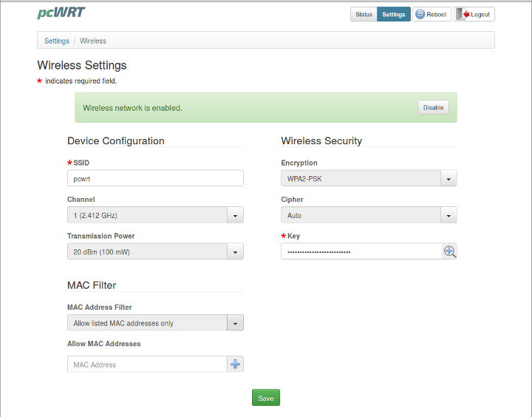Add MAC address with the plus icon
Viewport: 532px width, 417px height.
tap(235, 365)
